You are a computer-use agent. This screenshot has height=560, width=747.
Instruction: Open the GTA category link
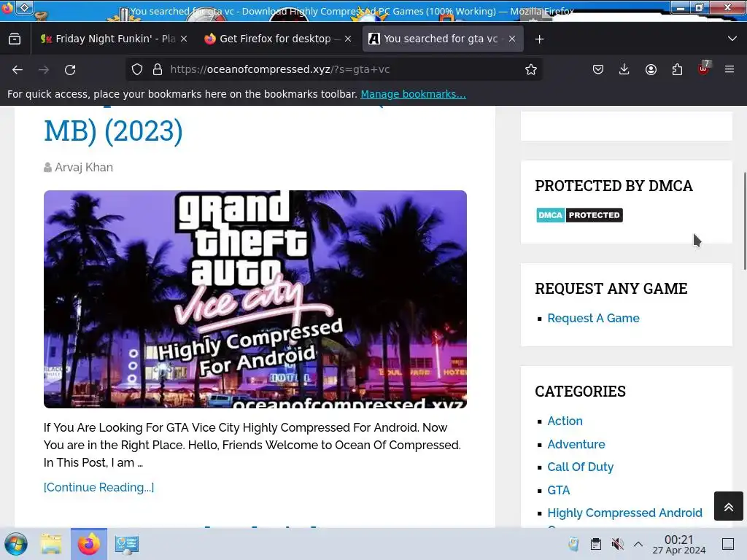pos(558,490)
